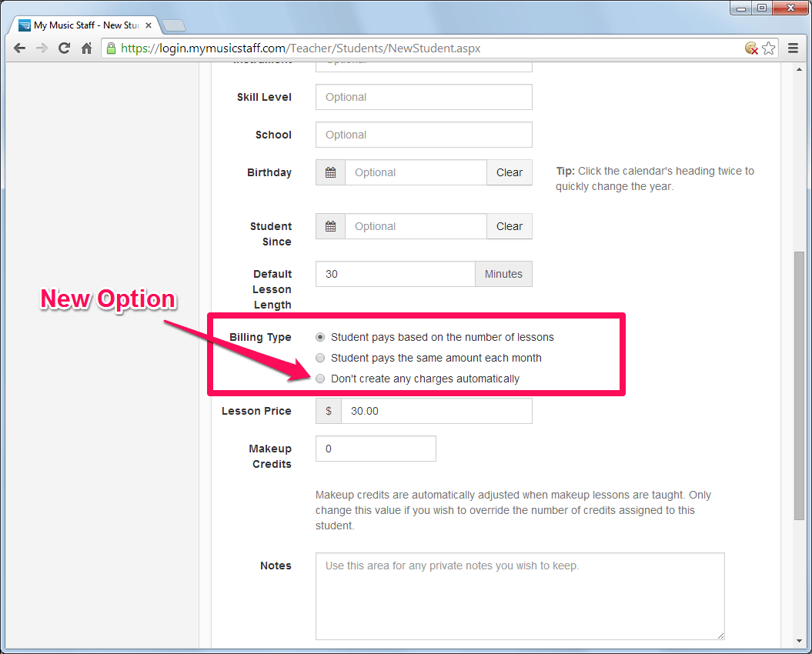Click the 'Student Since' field label
Viewport: 812px width, 654px height.
[271, 234]
